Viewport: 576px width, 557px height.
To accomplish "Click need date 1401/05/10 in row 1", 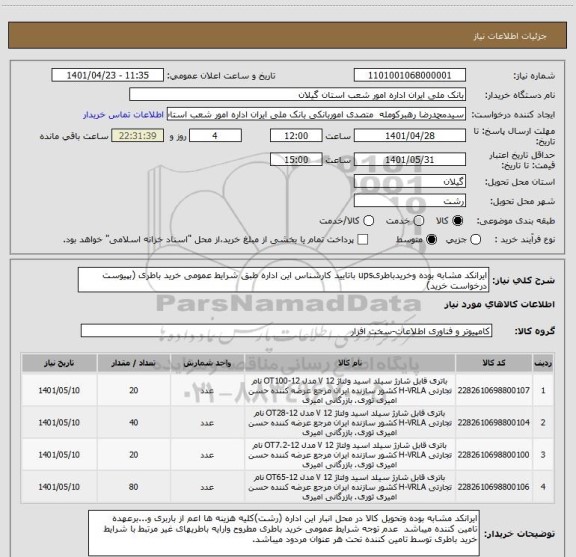I will coord(59,390).
